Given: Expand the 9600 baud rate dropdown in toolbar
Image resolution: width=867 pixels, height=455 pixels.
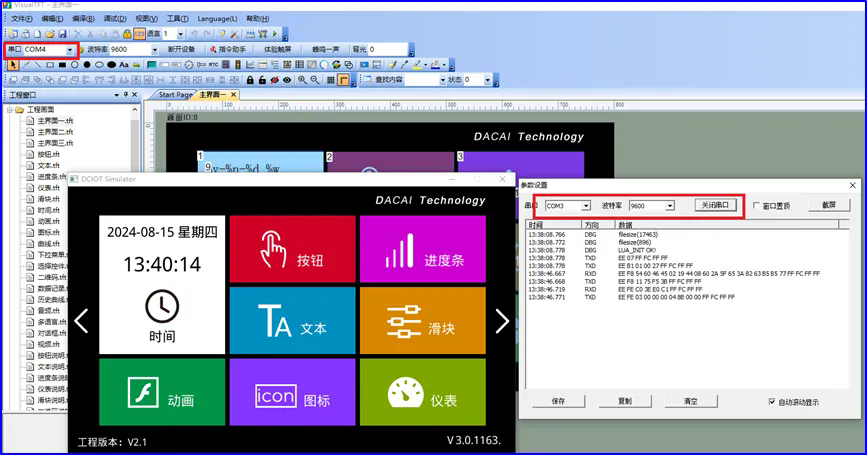Looking at the screenshot, I should [x=155, y=50].
